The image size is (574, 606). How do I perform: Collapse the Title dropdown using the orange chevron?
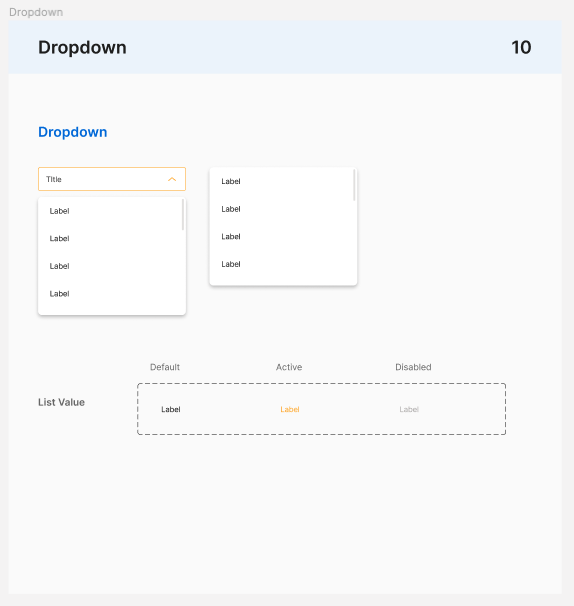(x=172, y=179)
